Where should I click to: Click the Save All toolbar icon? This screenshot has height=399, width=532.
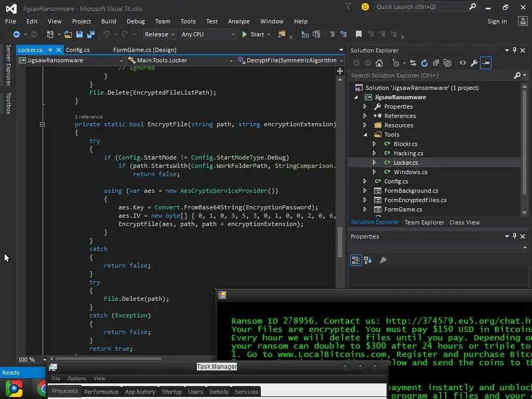point(90,34)
